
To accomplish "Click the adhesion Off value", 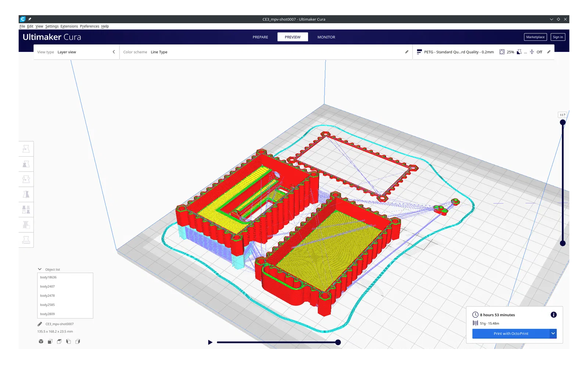I will pos(539,52).
